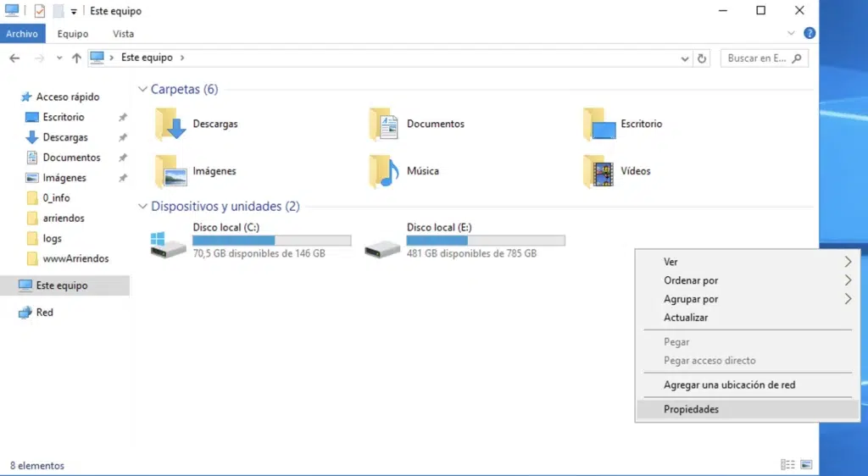Open Explorer help question mark icon

pos(810,33)
